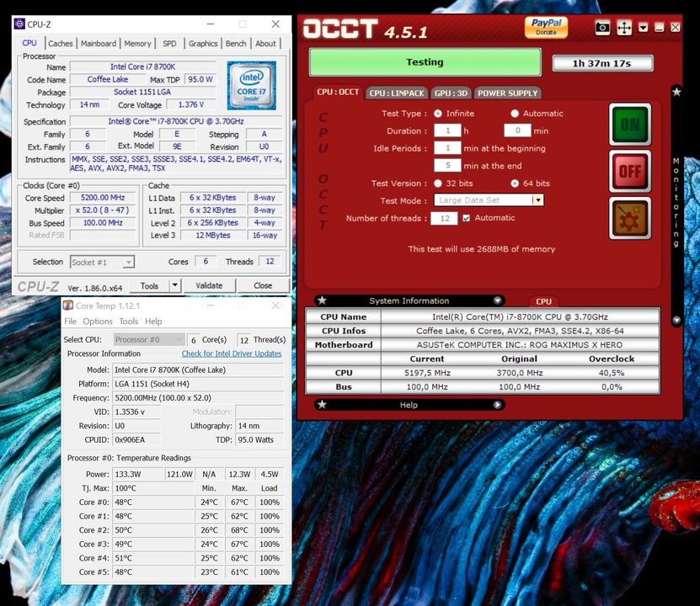Click the PayPal Donate button in OCCT
The height and width of the screenshot is (606, 700).
click(546, 27)
